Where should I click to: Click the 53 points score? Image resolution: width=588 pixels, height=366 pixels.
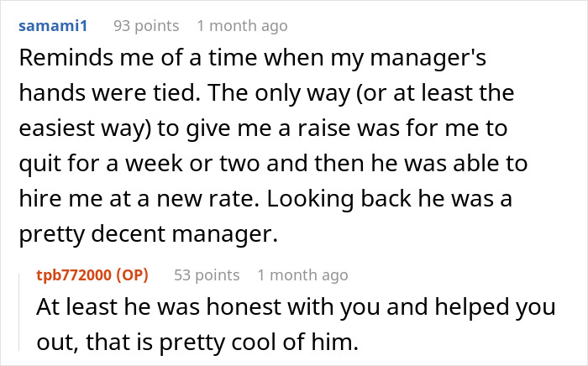[207, 274]
